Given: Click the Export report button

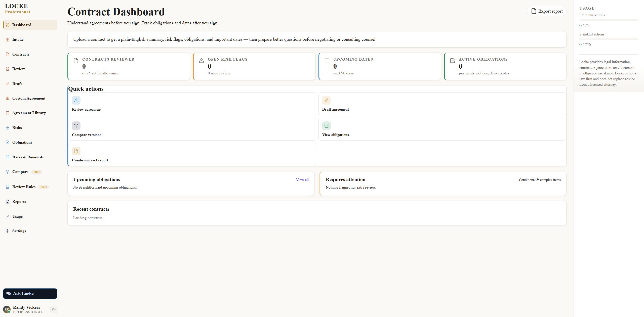Looking at the screenshot, I should click(x=547, y=11).
